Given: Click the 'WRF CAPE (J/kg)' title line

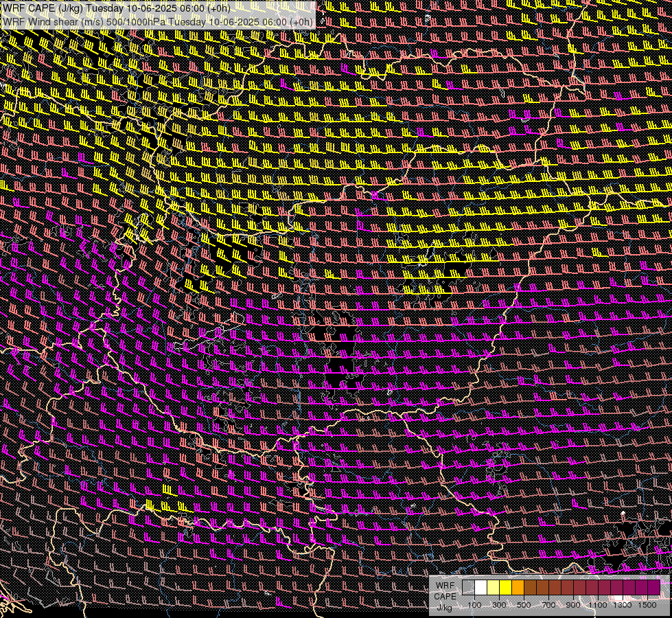Looking at the screenshot, I should (116, 8).
